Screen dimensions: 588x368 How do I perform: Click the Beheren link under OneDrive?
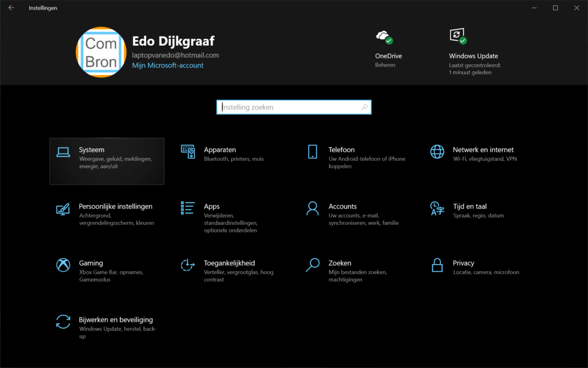click(385, 65)
